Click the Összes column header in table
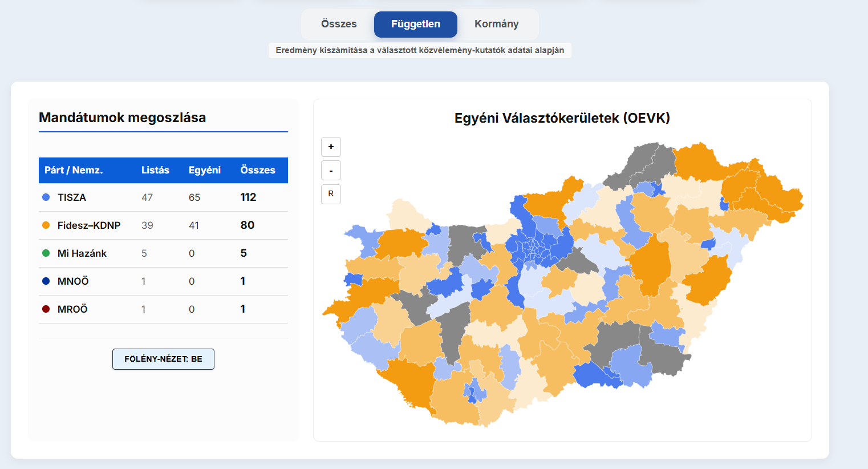The height and width of the screenshot is (469, 868). coord(258,170)
